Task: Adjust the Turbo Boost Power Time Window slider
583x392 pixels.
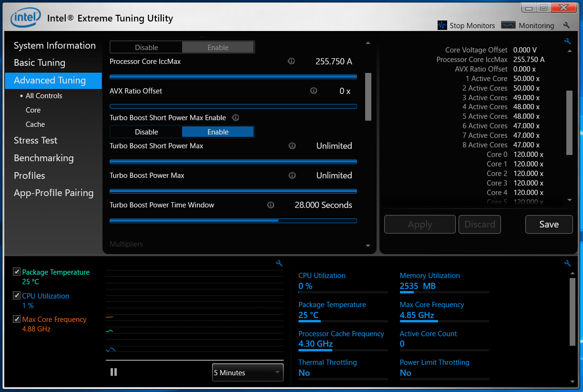Action: point(233,220)
